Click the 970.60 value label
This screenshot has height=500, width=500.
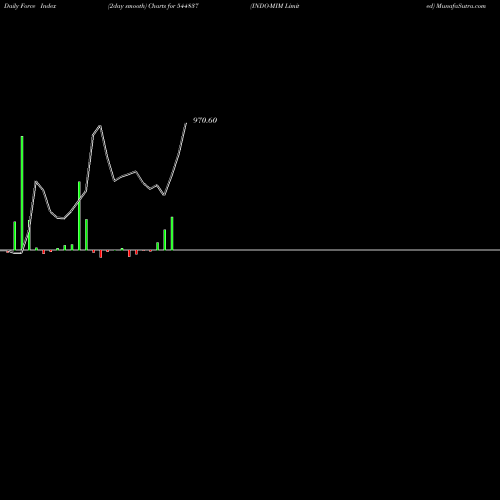[205, 120]
